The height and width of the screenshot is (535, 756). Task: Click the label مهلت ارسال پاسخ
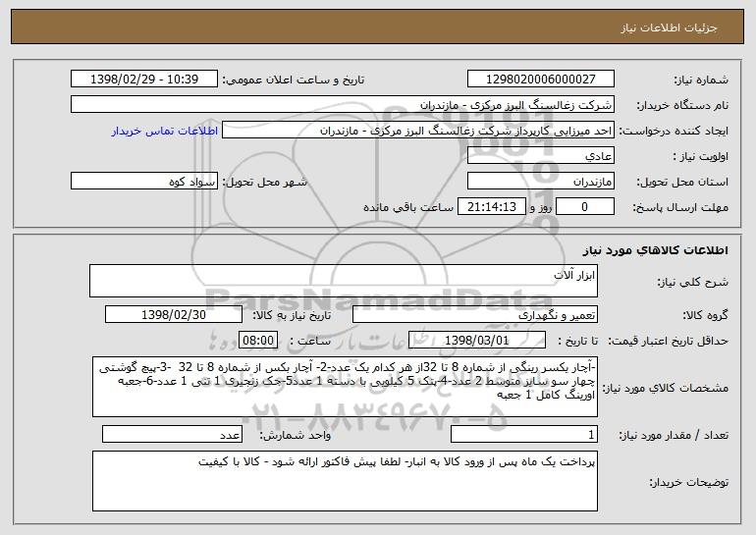tap(680, 208)
